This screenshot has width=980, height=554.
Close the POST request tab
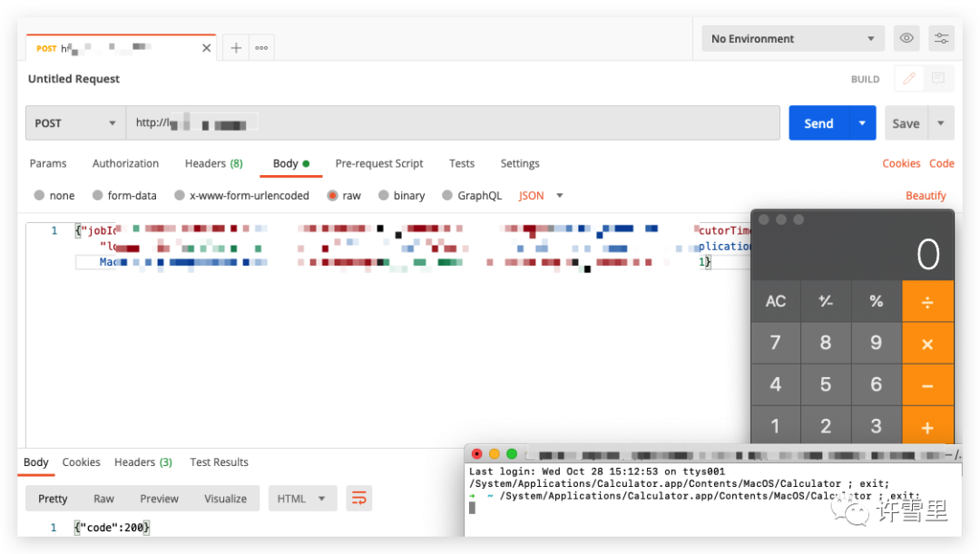click(206, 48)
